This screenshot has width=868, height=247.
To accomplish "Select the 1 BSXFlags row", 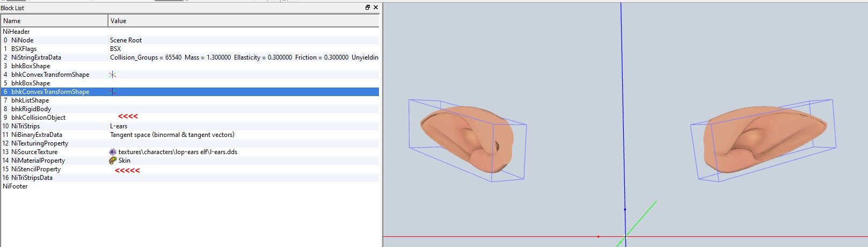I will (190, 49).
